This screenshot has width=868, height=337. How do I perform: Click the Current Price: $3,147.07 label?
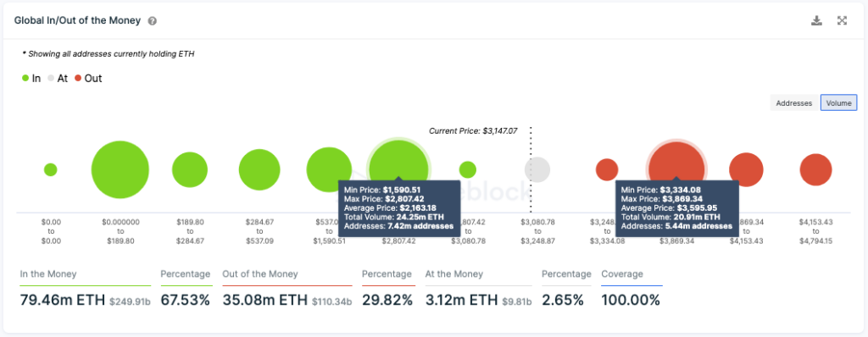coord(473,130)
